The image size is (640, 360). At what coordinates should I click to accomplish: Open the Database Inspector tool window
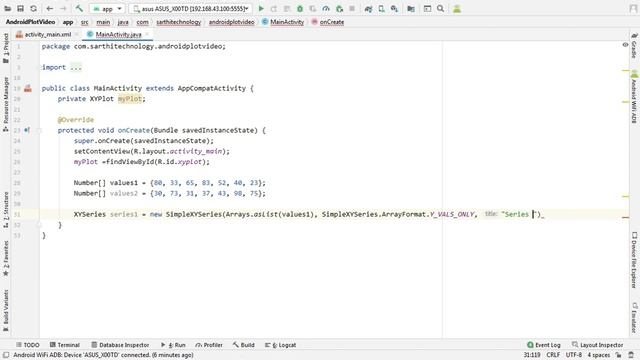point(120,345)
